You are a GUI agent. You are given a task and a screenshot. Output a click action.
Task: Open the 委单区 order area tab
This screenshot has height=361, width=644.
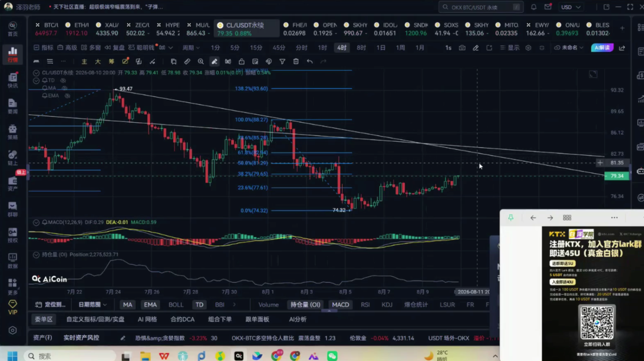click(x=44, y=319)
